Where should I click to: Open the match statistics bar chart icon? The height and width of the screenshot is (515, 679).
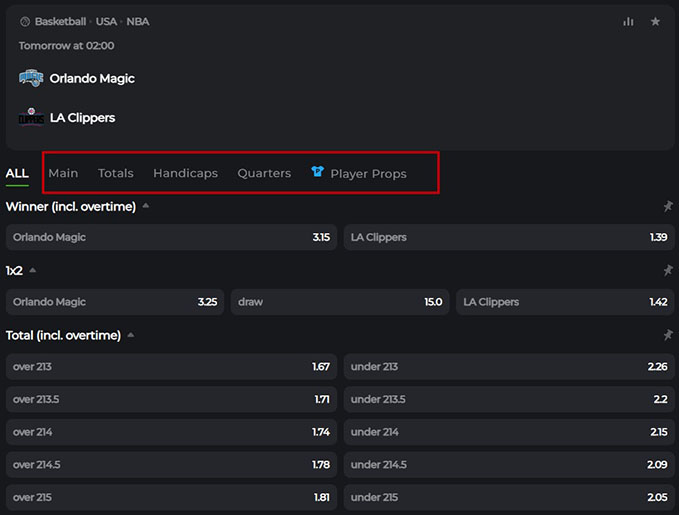pyautogui.click(x=628, y=22)
